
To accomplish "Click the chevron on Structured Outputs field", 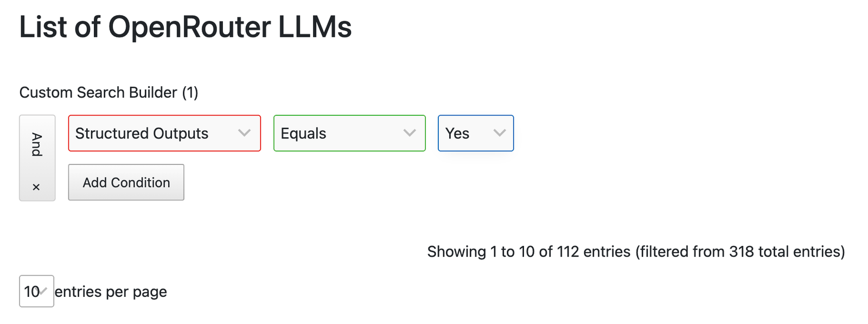I will [x=244, y=133].
